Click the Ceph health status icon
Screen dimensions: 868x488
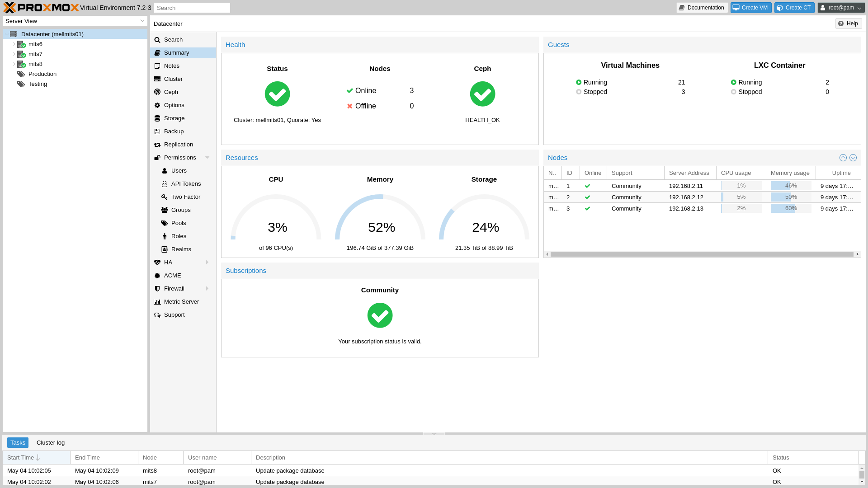pyautogui.click(x=482, y=94)
